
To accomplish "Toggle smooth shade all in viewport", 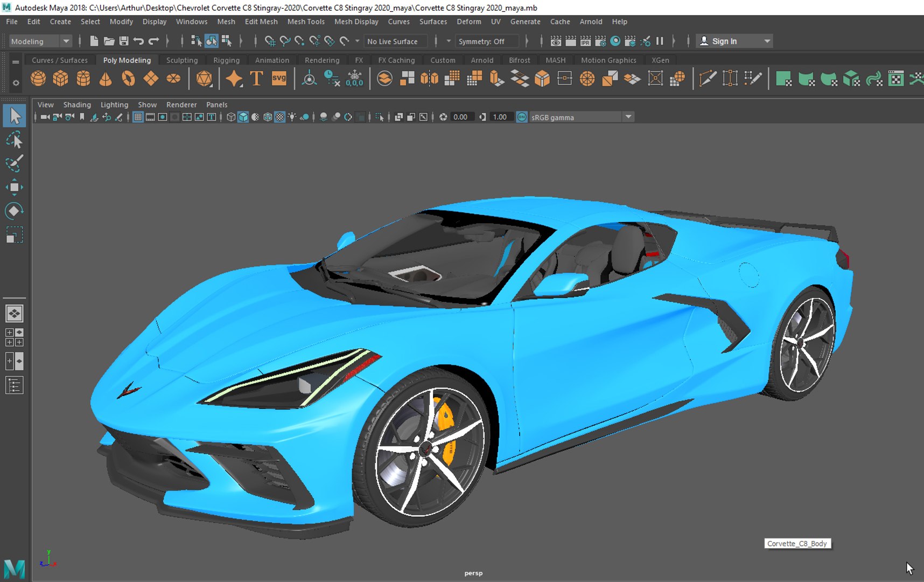I will tap(243, 117).
